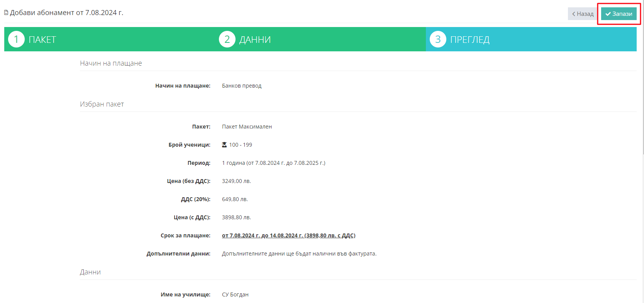Click the VAT amount 649,80 лв.
This screenshot has width=644, height=303.
point(235,199)
